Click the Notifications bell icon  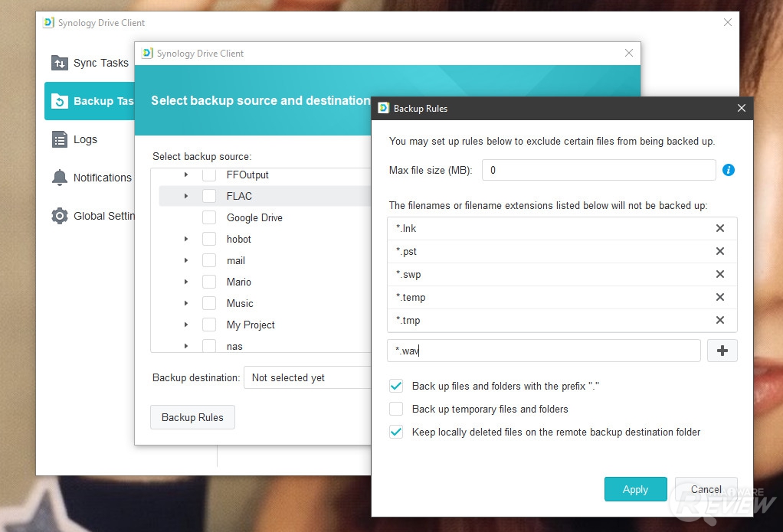pos(60,178)
